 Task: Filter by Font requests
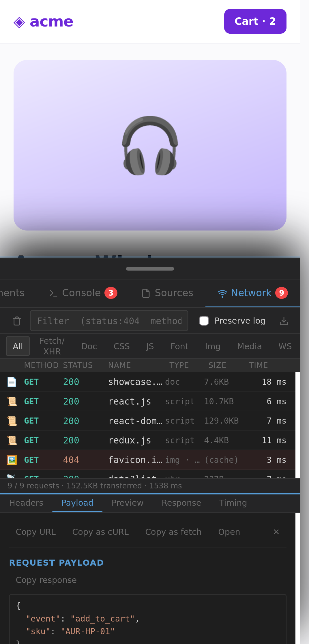click(179, 346)
